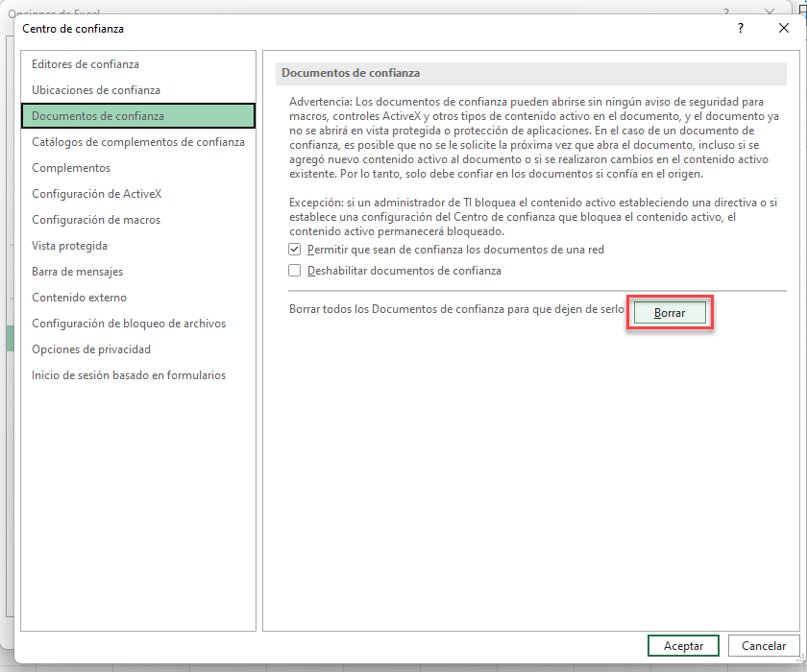The height and width of the screenshot is (672, 807).
Task: Uncheck Permitir documentos de una red
Action: [x=294, y=250]
